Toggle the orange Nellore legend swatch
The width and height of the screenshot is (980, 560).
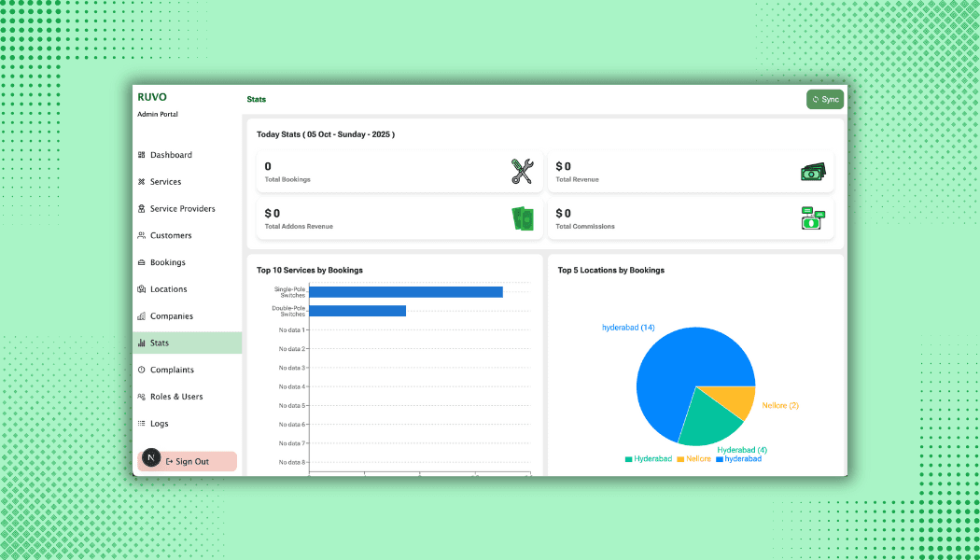click(x=680, y=459)
